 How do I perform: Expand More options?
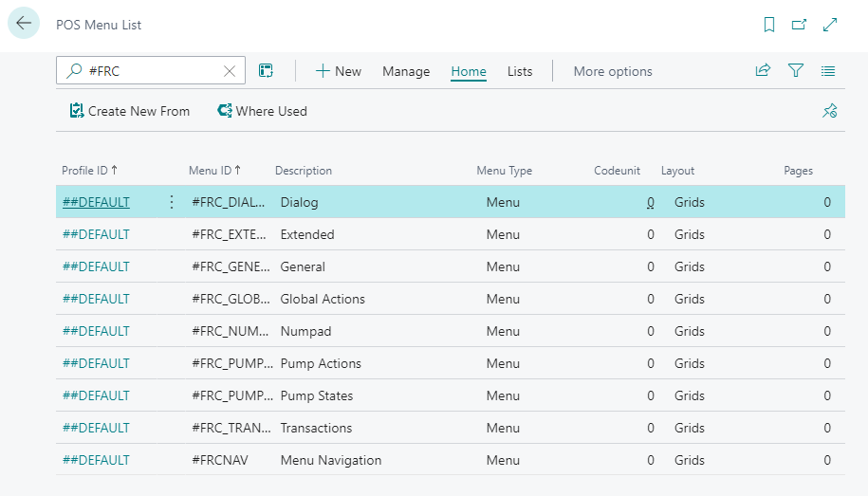coord(613,71)
